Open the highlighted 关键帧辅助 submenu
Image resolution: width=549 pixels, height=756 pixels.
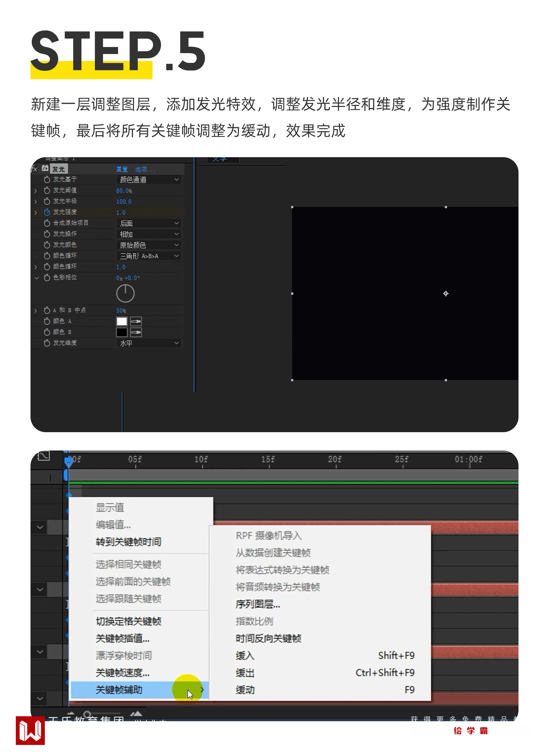click(140, 690)
